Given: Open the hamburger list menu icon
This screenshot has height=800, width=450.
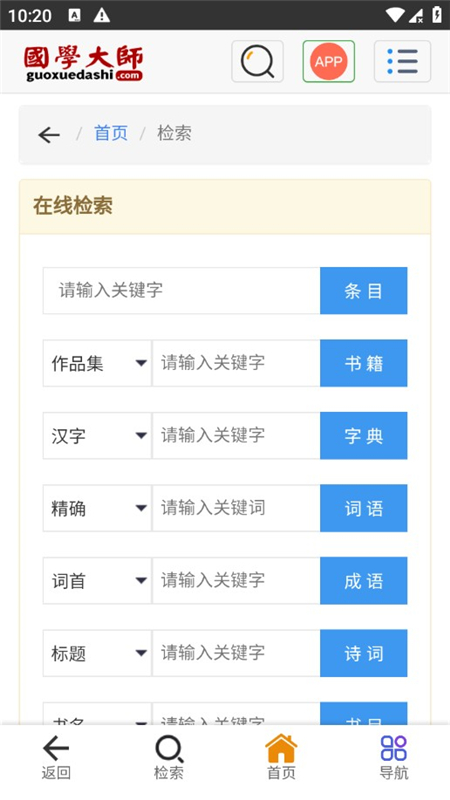Looking at the screenshot, I should coord(402,61).
